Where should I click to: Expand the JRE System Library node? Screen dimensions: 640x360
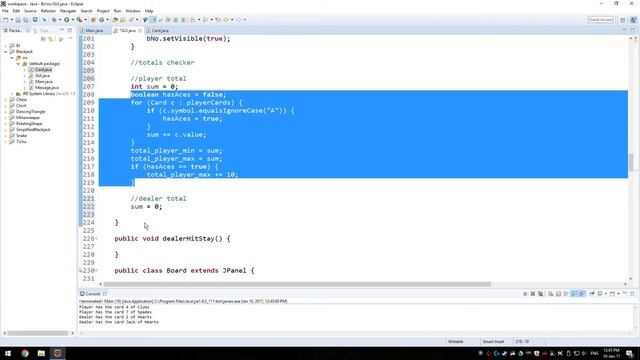click(x=12, y=94)
